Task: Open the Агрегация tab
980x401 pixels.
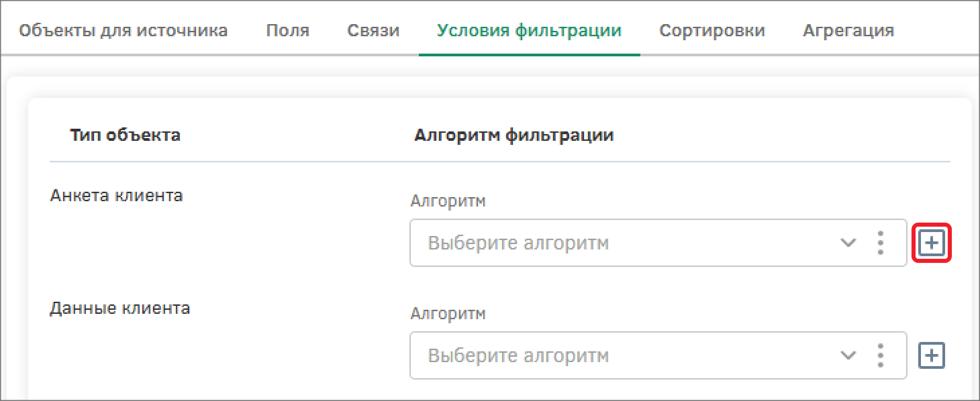Action: [848, 31]
